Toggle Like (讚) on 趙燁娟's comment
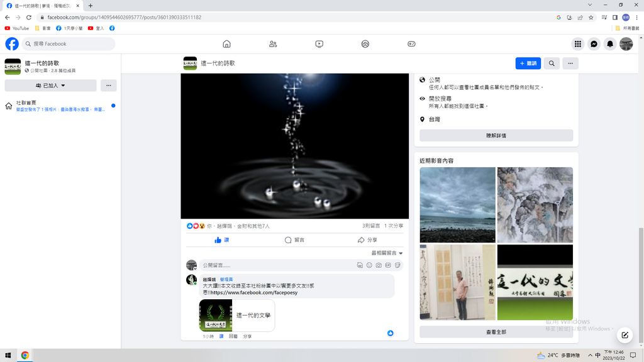Viewport: 644px width, 362px height. pyautogui.click(x=221, y=336)
